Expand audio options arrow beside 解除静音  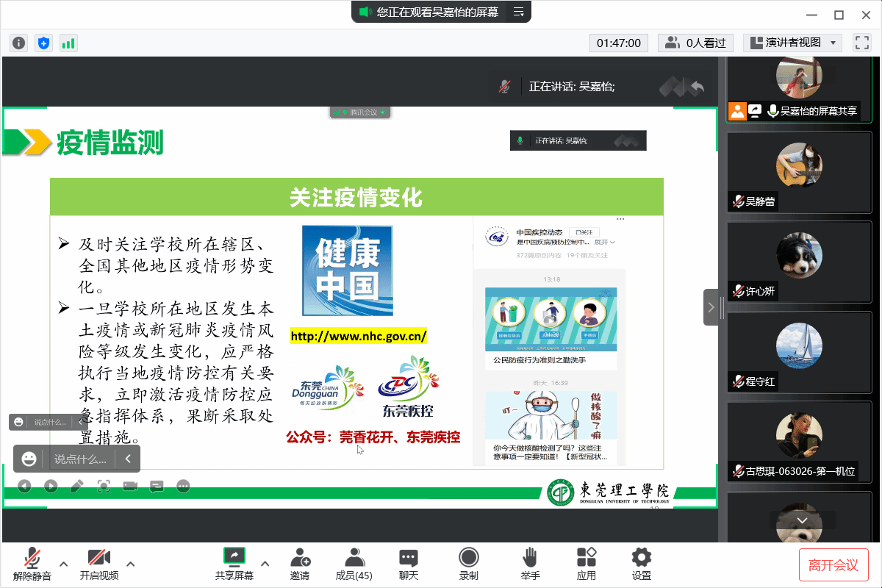coord(63,564)
